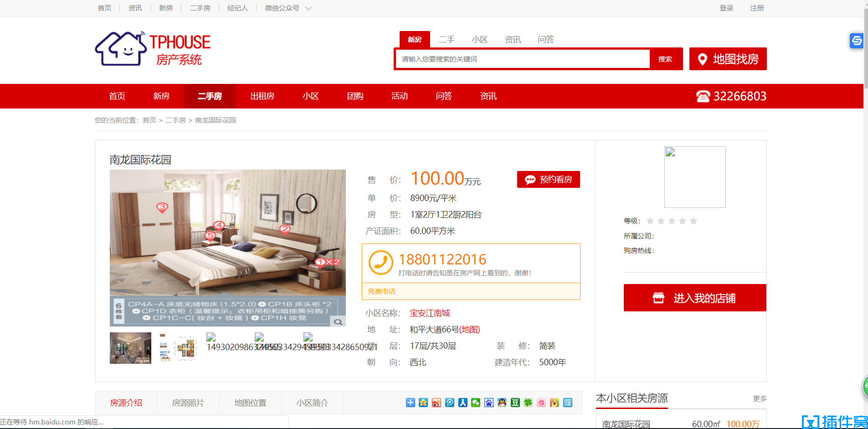The width and height of the screenshot is (868, 429).
Task: Click 注册 register link
Action: pos(757,8)
